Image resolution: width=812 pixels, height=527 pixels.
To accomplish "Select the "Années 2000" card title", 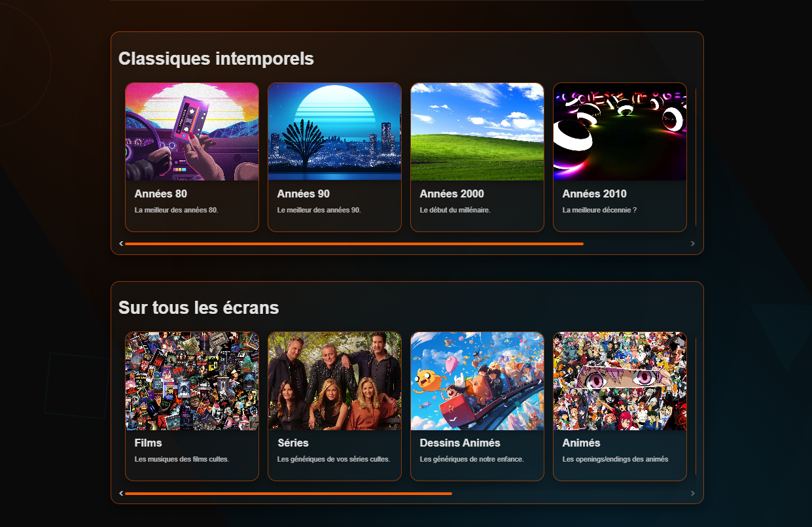I will (x=452, y=194).
